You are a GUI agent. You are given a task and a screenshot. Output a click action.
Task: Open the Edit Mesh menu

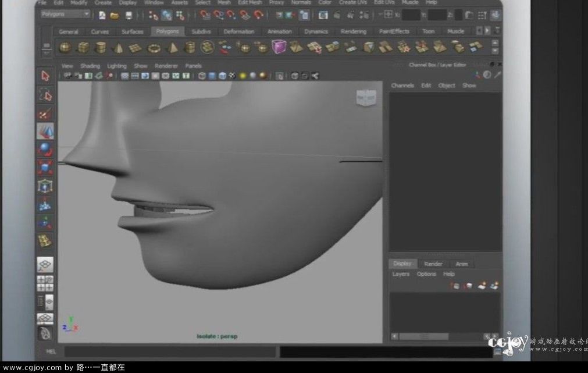tap(250, 2)
